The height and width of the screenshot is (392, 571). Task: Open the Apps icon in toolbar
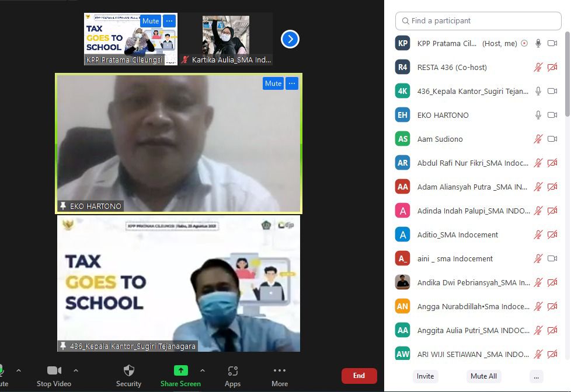click(x=232, y=371)
